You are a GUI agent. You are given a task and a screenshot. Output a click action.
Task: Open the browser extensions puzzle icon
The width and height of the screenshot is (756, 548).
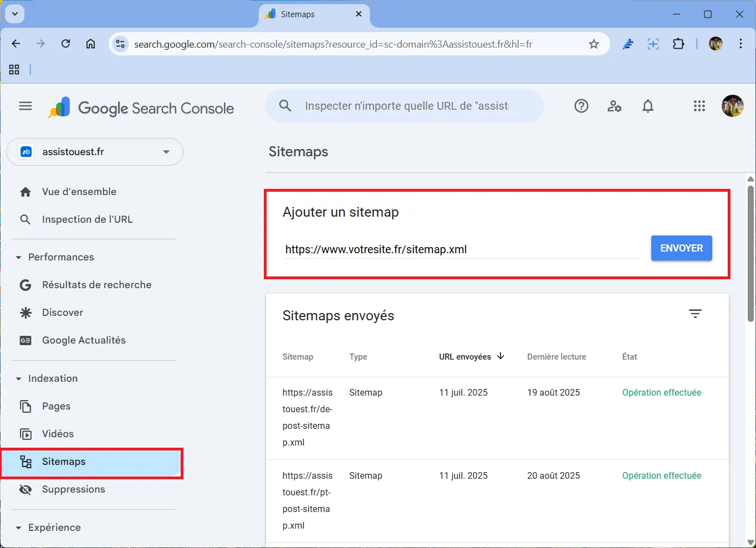(x=678, y=44)
